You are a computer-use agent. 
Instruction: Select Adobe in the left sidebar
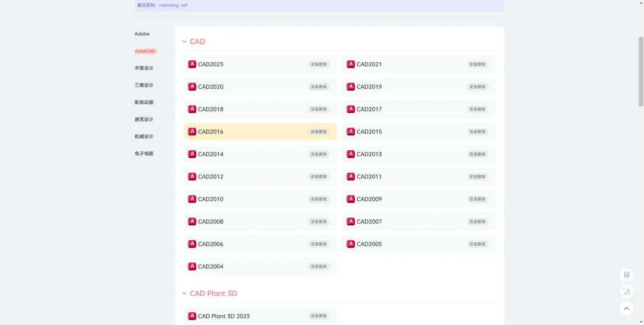tap(142, 33)
